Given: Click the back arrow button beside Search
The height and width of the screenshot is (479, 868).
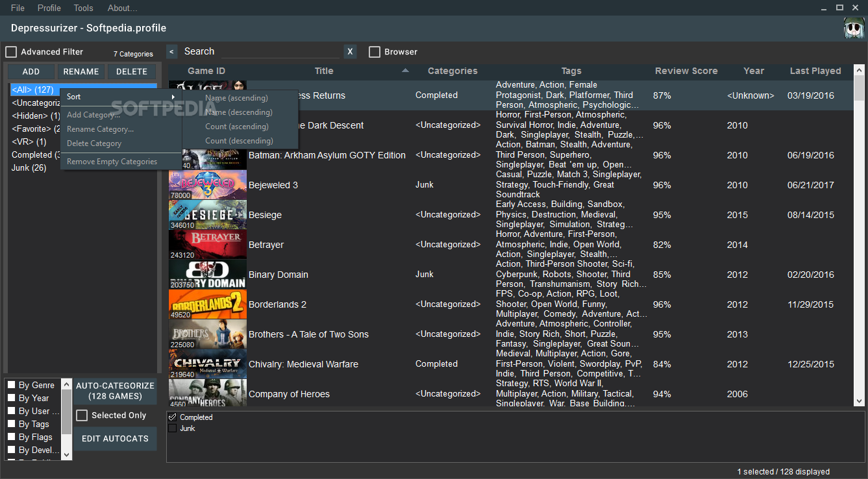Looking at the screenshot, I should 171,52.
